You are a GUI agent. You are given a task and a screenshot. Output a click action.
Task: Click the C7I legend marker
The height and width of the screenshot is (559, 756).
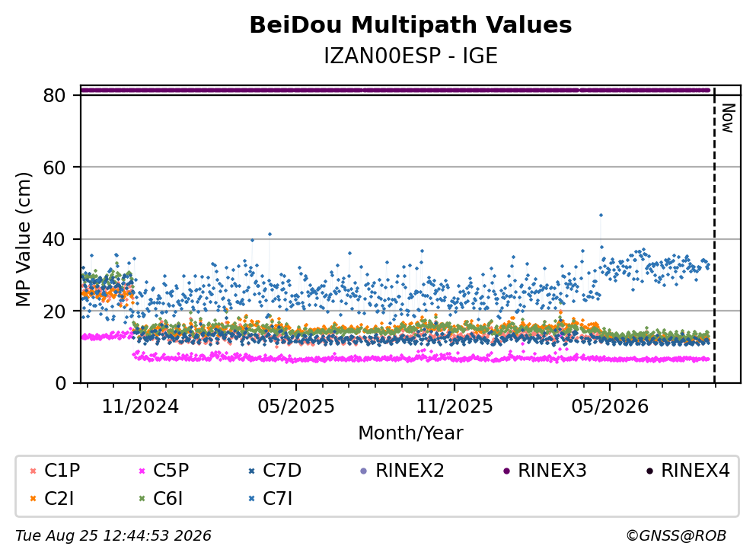[251, 499]
